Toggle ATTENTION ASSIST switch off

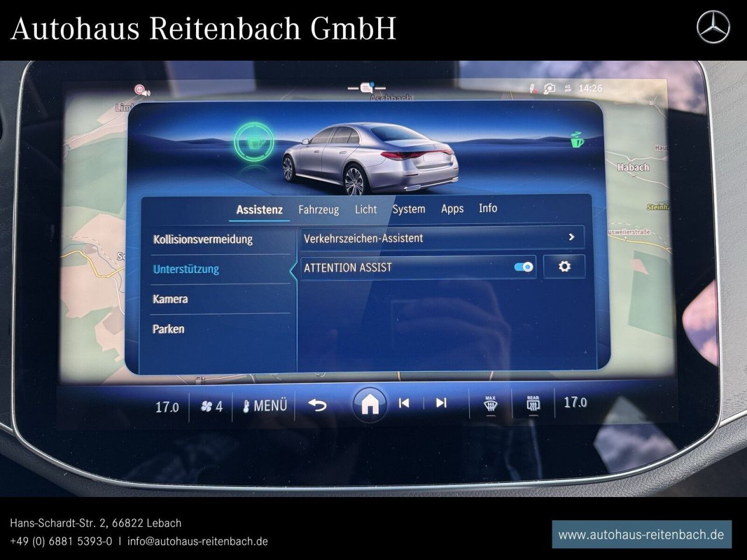point(523,267)
